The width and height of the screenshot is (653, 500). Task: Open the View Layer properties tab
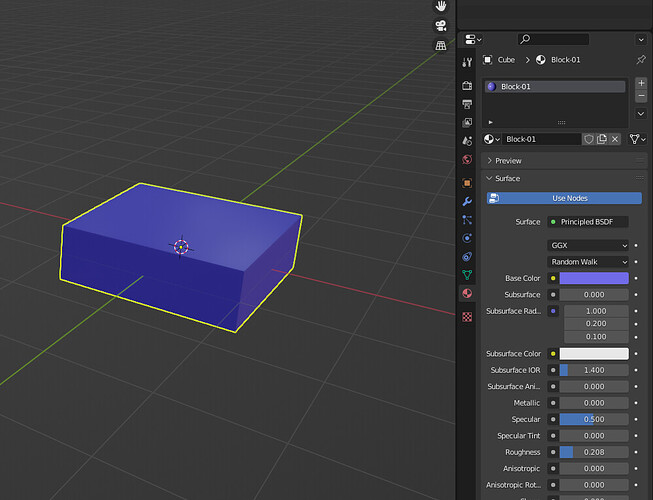click(x=467, y=122)
